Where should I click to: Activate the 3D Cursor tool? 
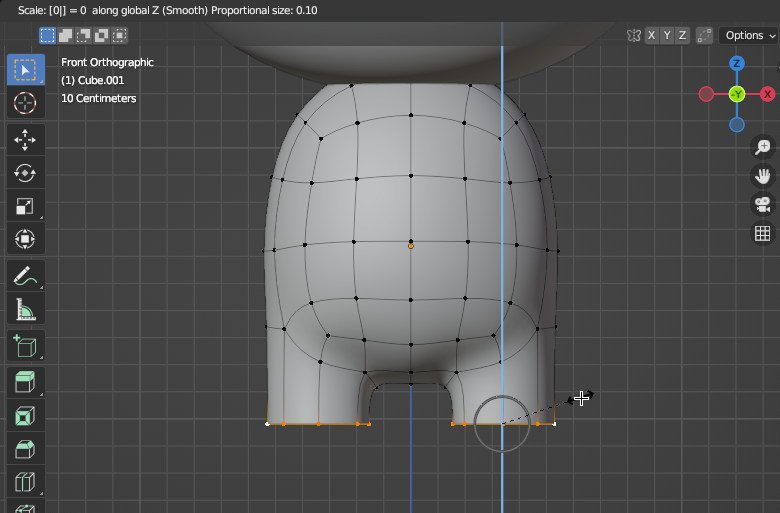click(x=25, y=103)
